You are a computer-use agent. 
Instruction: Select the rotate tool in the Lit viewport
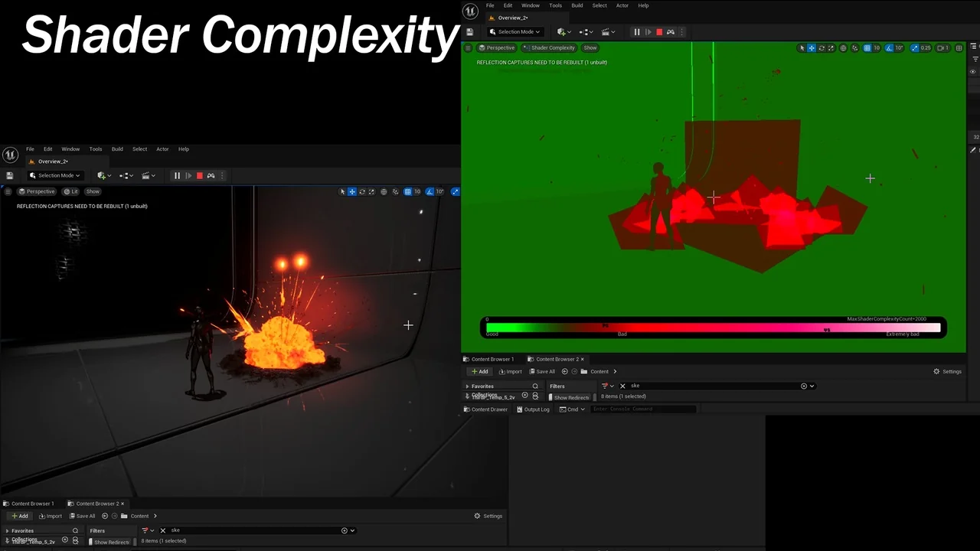pos(362,192)
